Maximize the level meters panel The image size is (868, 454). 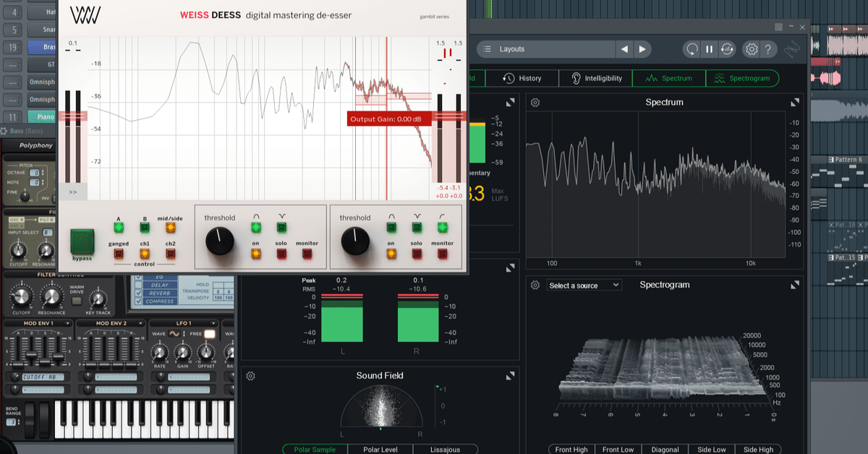coord(511,267)
